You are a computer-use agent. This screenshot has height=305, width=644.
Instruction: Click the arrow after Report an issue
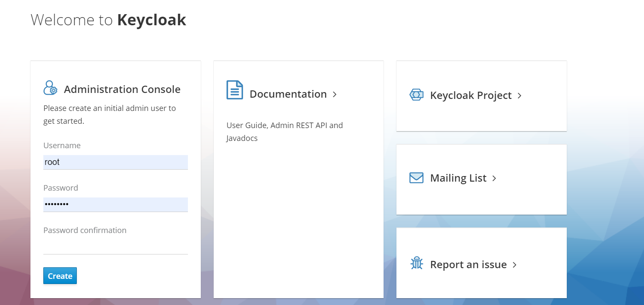515,265
